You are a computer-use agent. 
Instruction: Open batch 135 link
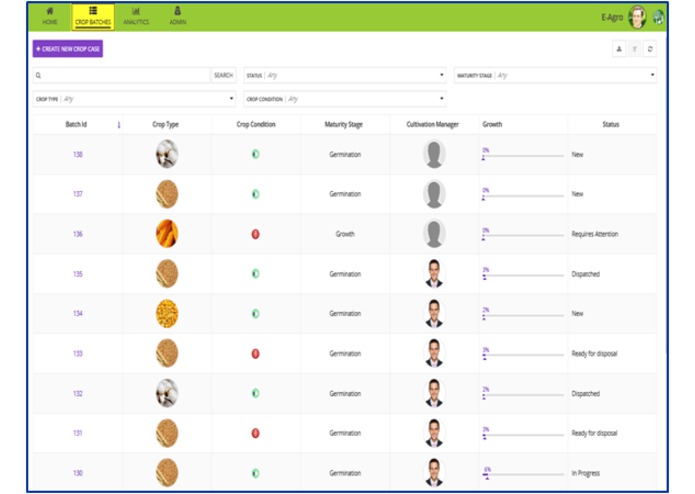pyautogui.click(x=78, y=274)
